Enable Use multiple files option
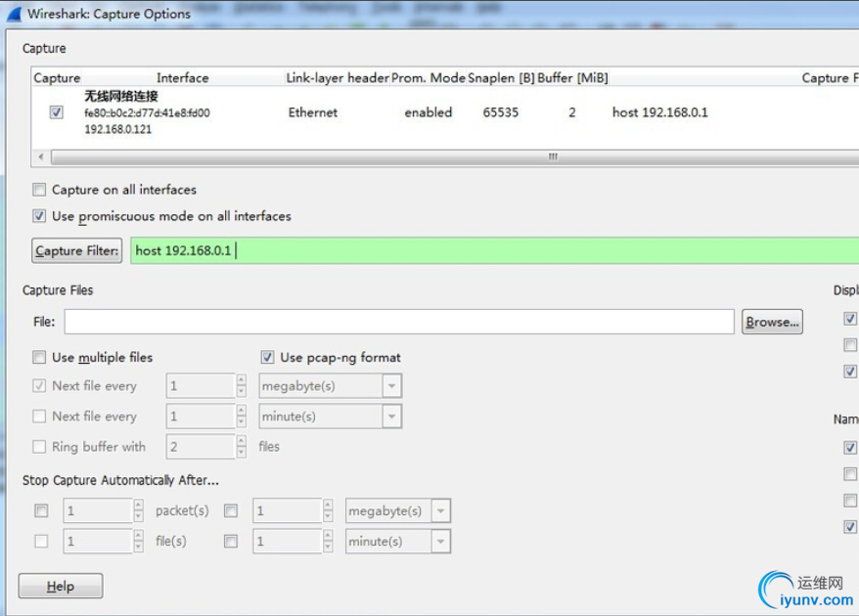859x616 pixels. 39,358
